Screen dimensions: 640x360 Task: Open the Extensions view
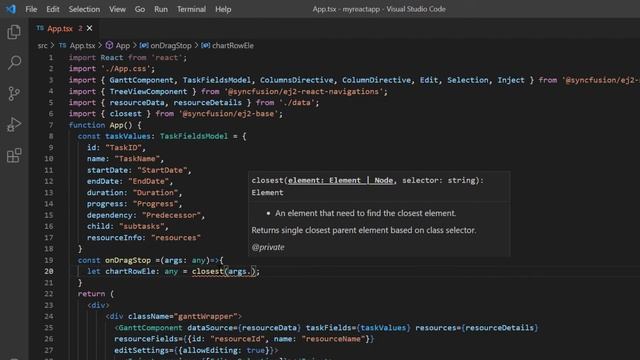(14, 156)
